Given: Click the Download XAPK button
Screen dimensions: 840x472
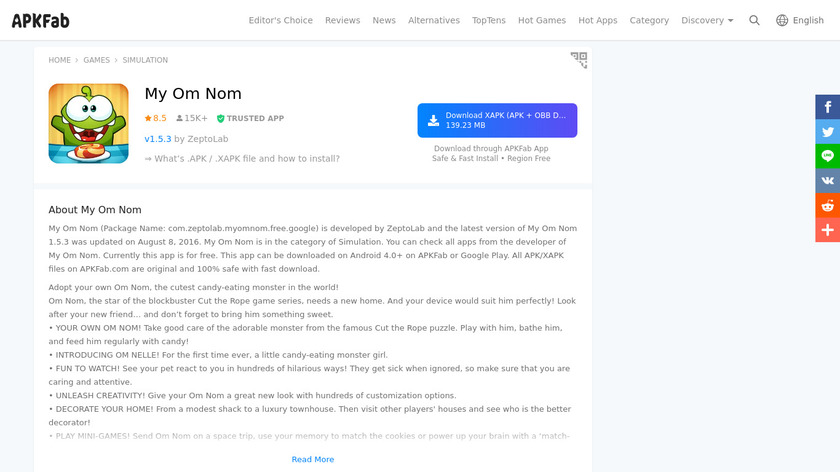Looking at the screenshot, I should 497,120.
